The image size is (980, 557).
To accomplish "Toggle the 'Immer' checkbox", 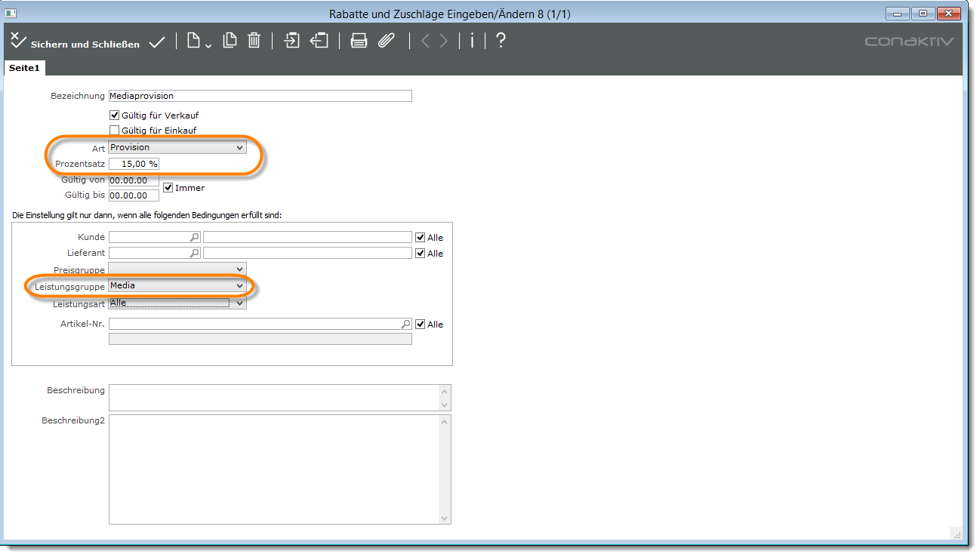I will pyautogui.click(x=168, y=188).
